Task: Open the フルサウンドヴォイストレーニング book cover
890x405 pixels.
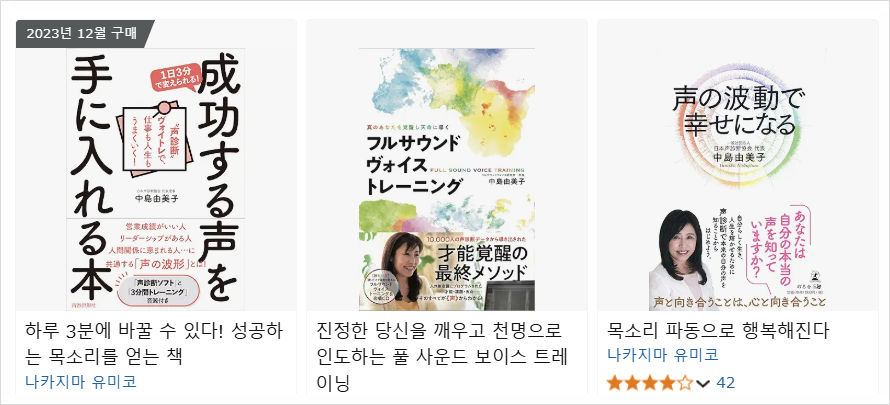Action: pyautogui.click(x=447, y=179)
